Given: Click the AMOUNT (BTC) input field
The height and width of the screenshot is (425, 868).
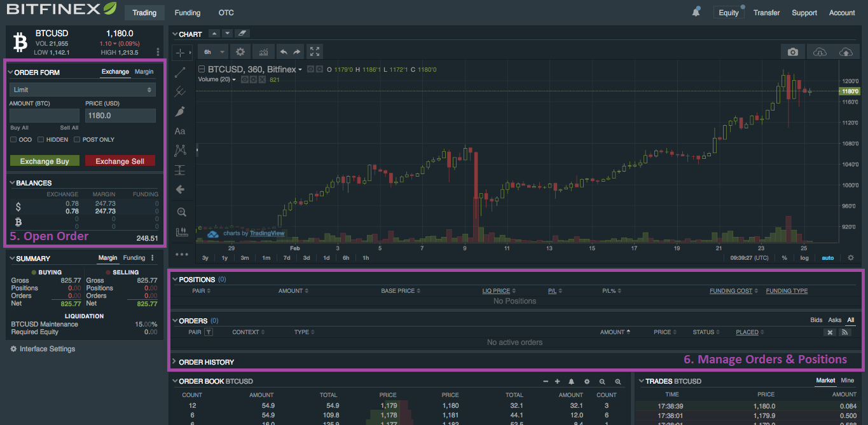Looking at the screenshot, I should tap(45, 116).
